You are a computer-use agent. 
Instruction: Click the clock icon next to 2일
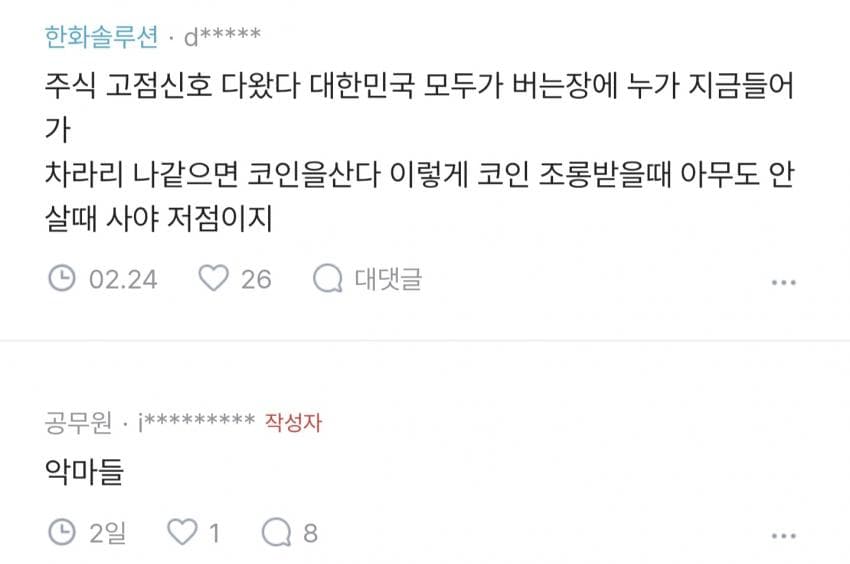pyautogui.click(x=62, y=533)
